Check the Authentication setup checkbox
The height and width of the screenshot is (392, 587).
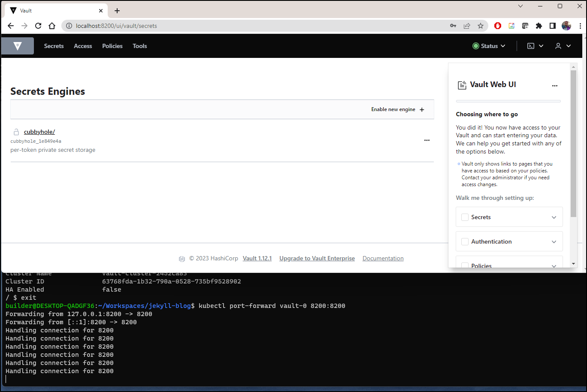click(x=465, y=242)
